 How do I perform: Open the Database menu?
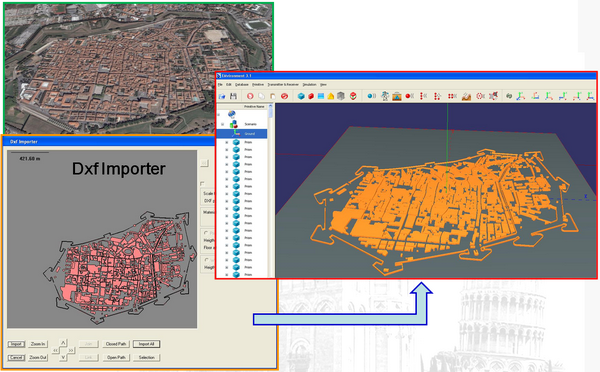click(x=241, y=85)
